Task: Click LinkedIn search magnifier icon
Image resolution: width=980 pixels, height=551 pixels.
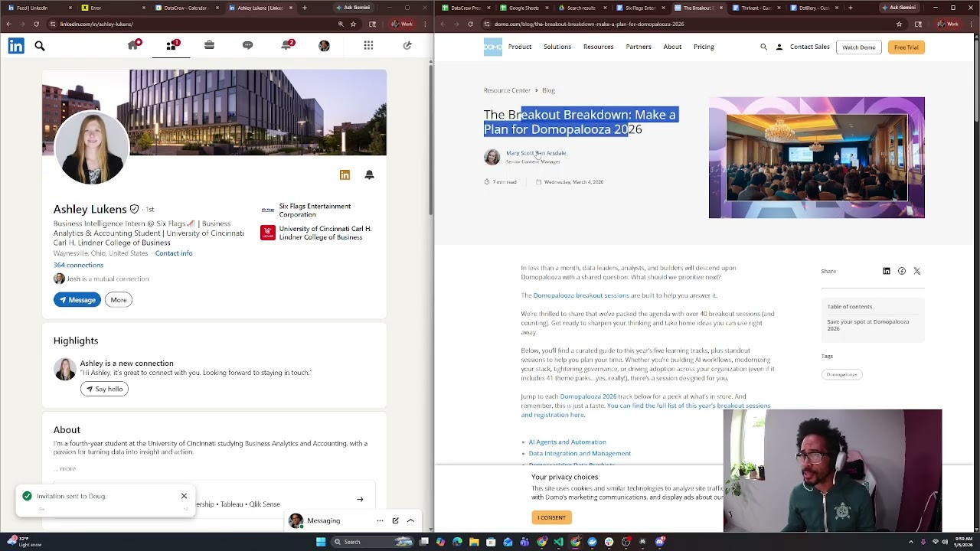Action: click(x=40, y=47)
